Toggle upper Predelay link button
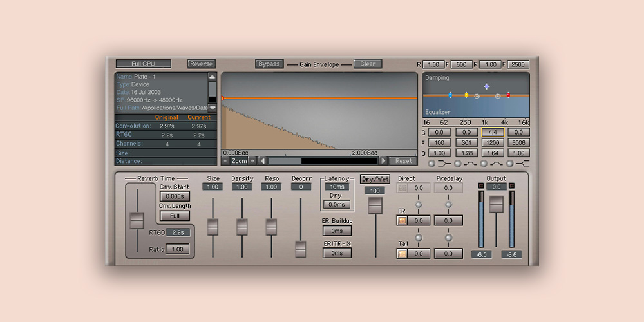This screenshot has height=322, width=644. (x=448, y=205)
